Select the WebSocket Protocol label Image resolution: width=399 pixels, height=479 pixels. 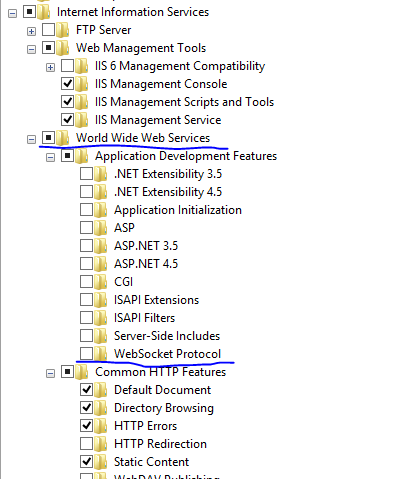pyautogui.click(x=168, y=354)
